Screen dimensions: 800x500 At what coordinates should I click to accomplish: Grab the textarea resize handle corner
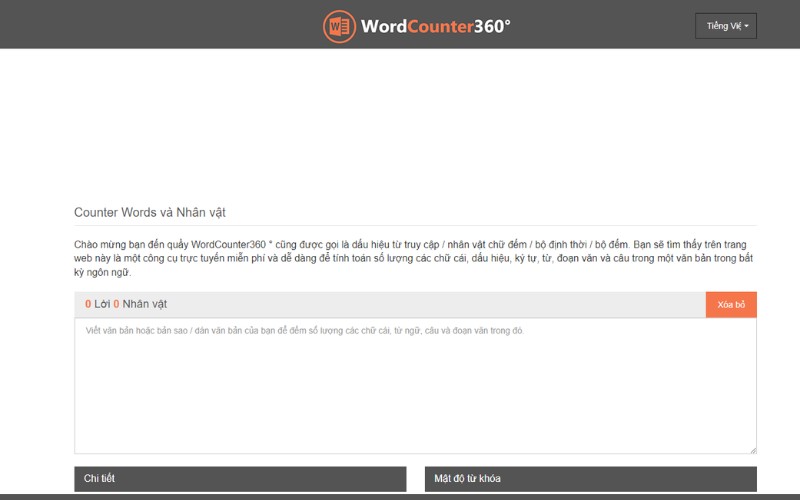[x=753, y=450]
